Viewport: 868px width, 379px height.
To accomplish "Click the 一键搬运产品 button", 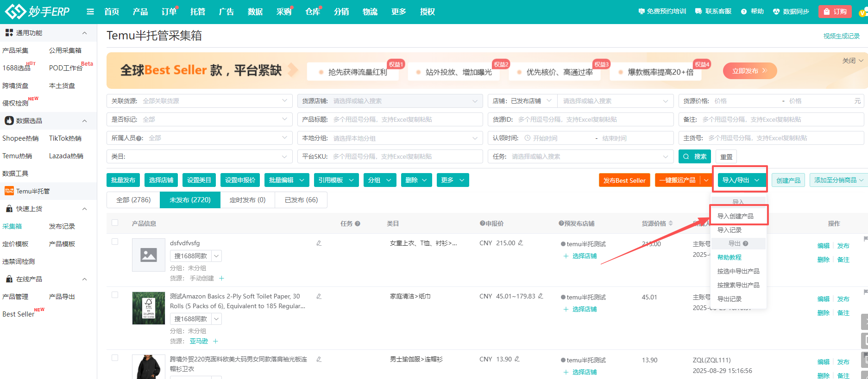I will click(677, 180).
